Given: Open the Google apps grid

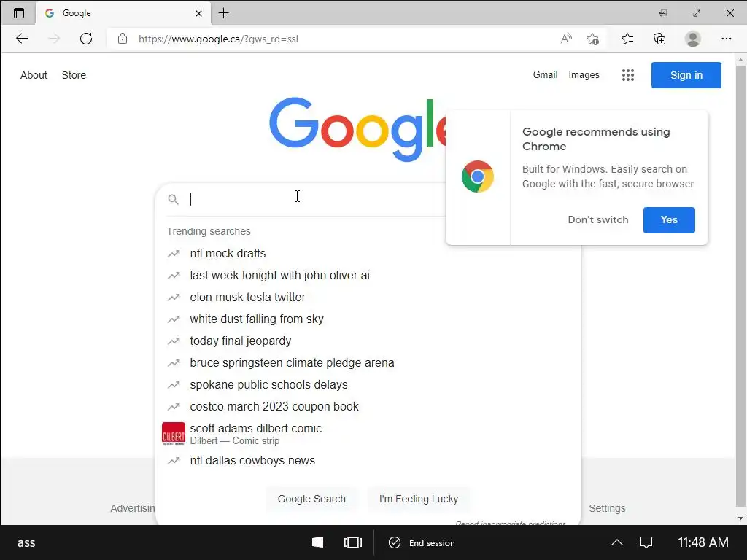Looking at the screenshot, I should click(x=628, y=75).
